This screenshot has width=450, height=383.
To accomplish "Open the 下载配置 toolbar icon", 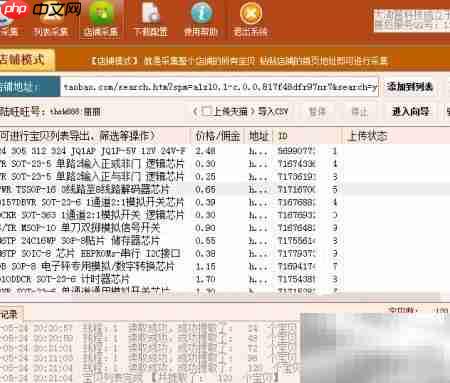I will (150, 20).
